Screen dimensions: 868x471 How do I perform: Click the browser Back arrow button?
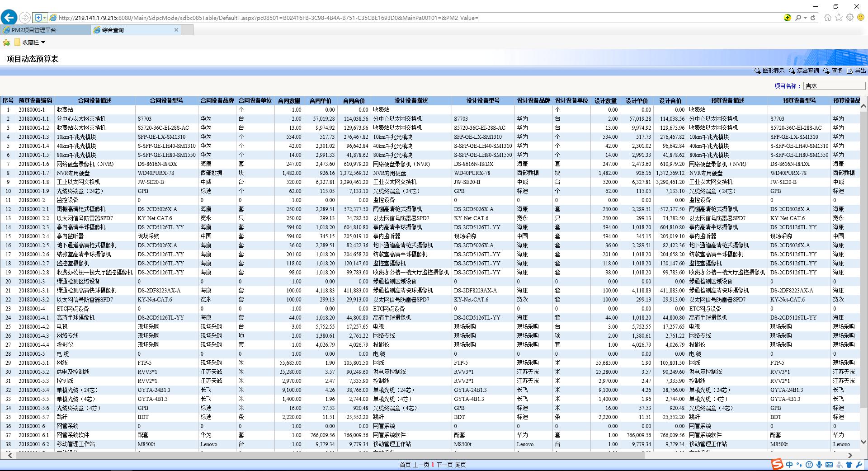9,18
